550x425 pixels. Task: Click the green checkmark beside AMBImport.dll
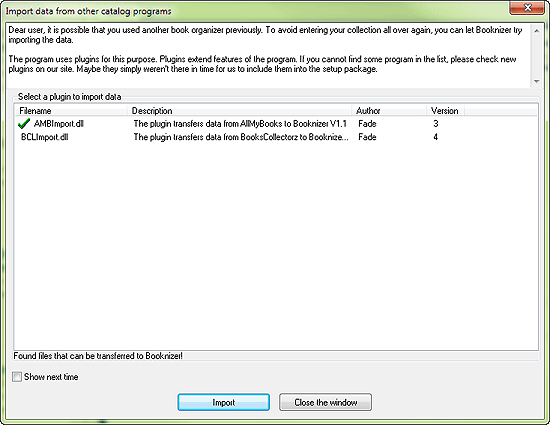(x=24, y=124)
